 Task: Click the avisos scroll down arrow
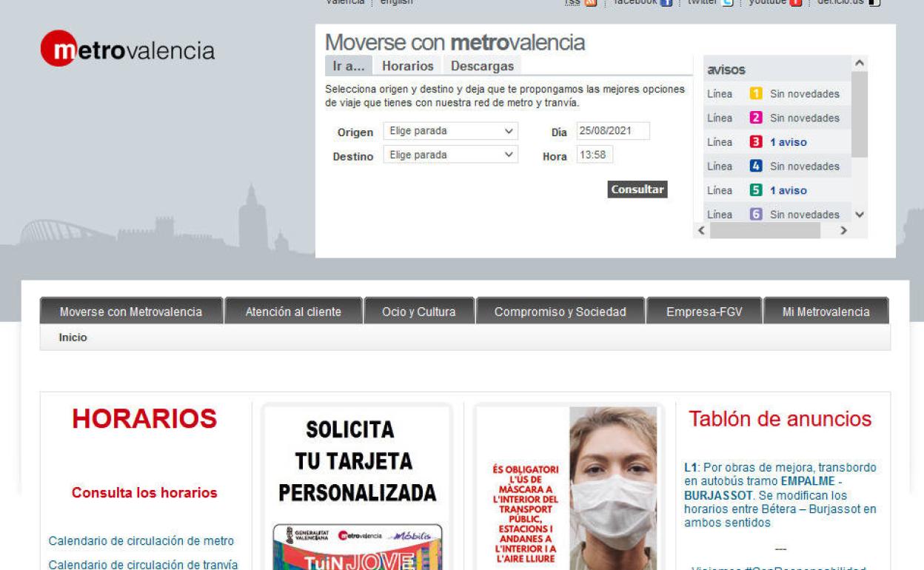pyautogui.click(x=860, y=215)
